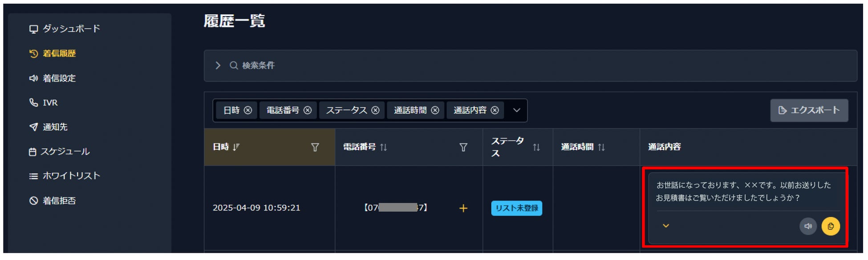
Task: Sort by the 通話時間 column arrows
Action: pos(601,147)
